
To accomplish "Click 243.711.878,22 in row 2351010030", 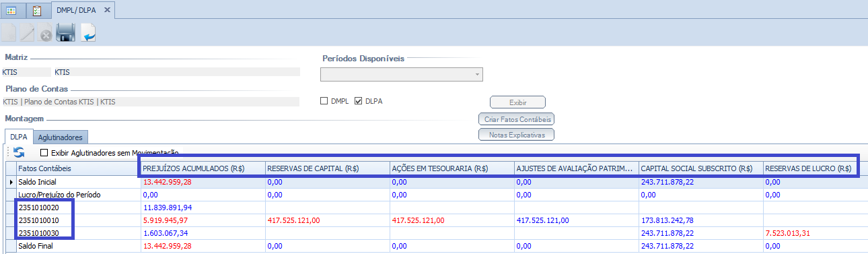I will click(x=701, y=233).
